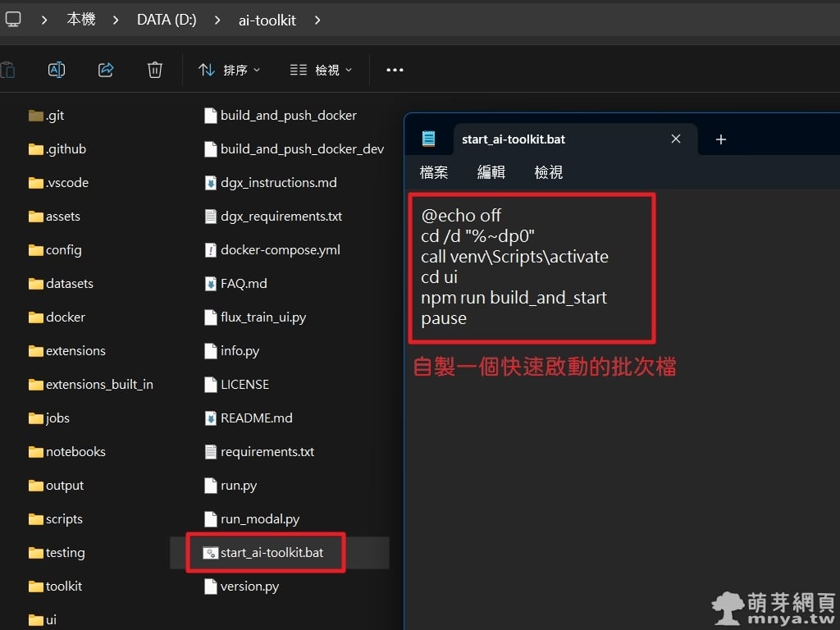The height and width of the screenshot is (630, 840).
Task: Expand chevron after ai-toolkit in breadcrumb
Action: (317, 20)
